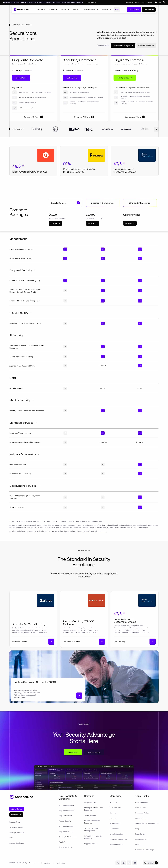Select the Singularity Commercial package tab
Screen dimensions: 168x868
pos(102,203)
